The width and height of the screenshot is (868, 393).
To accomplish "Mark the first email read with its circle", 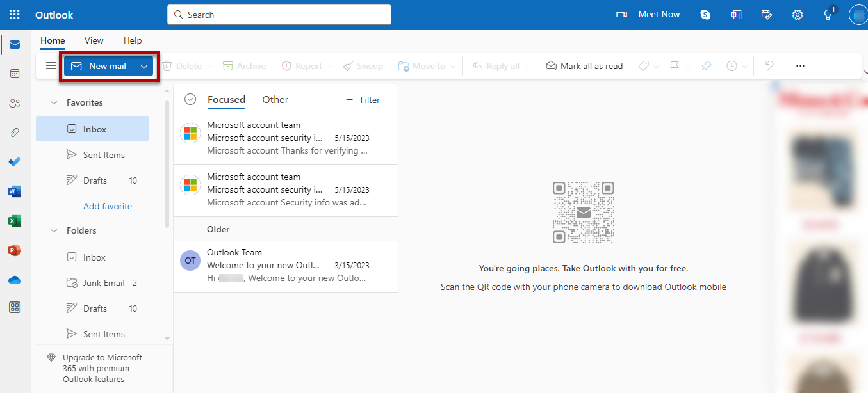I will click(x=190, y=132).
